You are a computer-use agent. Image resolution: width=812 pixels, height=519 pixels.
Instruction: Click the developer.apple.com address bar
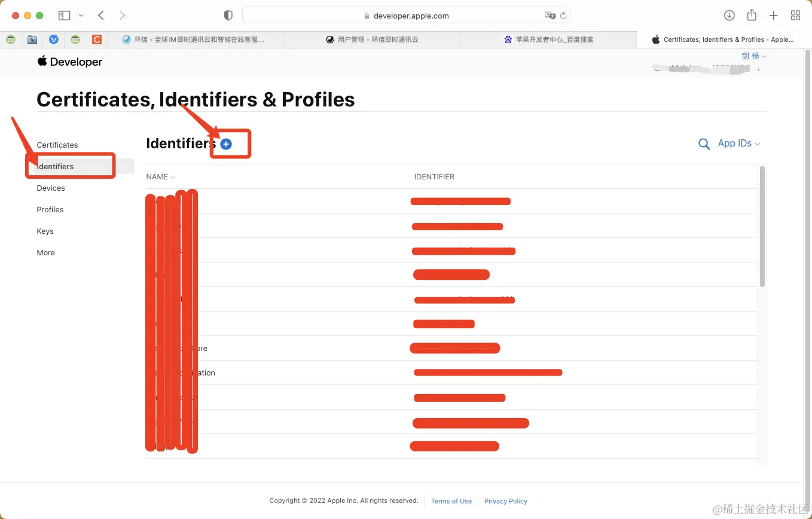point(406,16)
